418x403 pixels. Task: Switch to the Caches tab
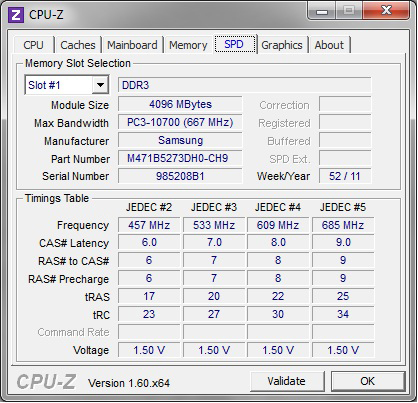(x=78, y=45)
